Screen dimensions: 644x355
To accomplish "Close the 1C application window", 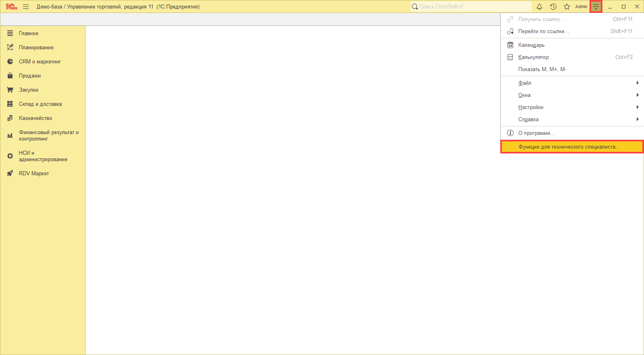I will click(x=638, y=6).
